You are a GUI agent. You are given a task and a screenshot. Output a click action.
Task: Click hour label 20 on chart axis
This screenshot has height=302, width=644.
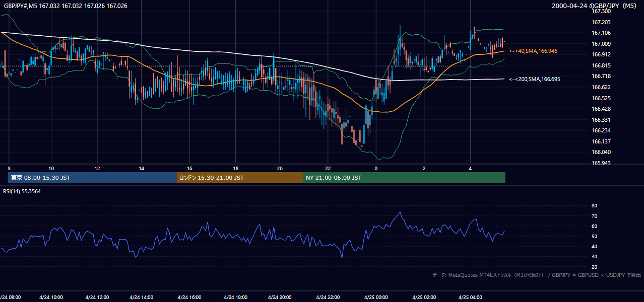click(x=280, y=168)
